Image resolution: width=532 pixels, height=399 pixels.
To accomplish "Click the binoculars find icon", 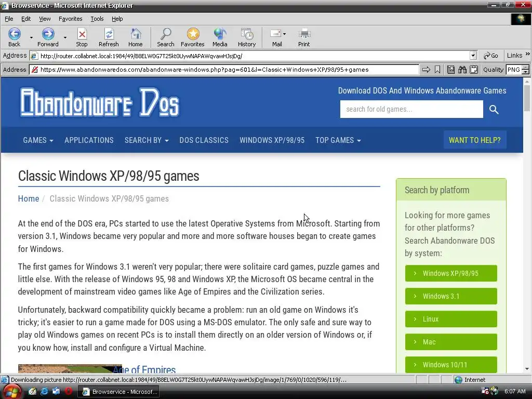I will (462, 70).
